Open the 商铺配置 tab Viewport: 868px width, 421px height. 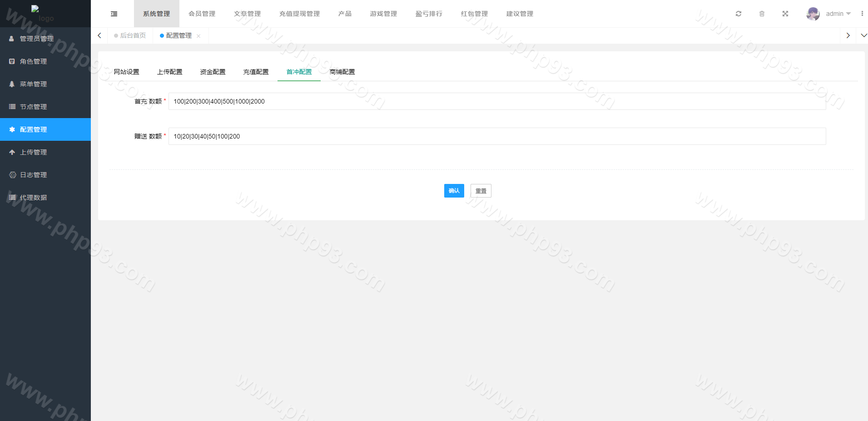click(x=342, y=72)
